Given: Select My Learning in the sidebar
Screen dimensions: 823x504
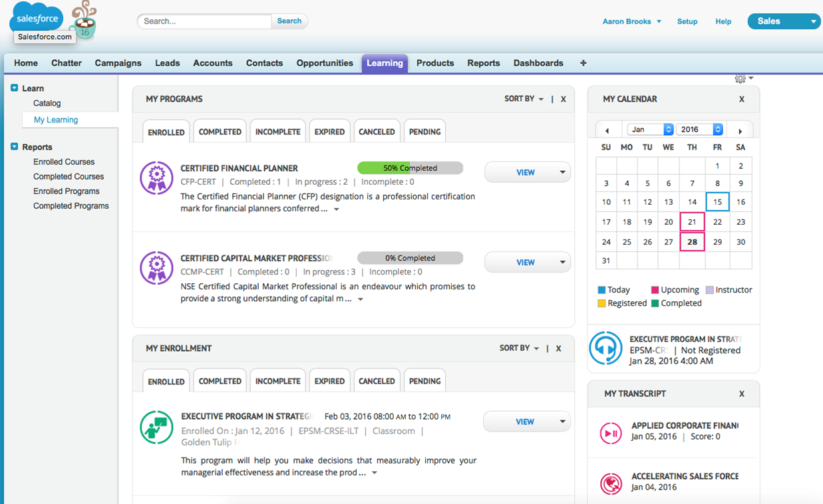Looking at the screenshot, I should (x=56, y=120).
